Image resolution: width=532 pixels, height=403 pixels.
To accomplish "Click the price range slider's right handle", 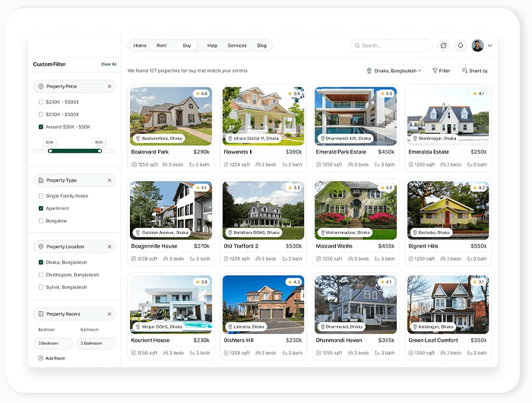I will pyautogui.click(x=100, y=151).
